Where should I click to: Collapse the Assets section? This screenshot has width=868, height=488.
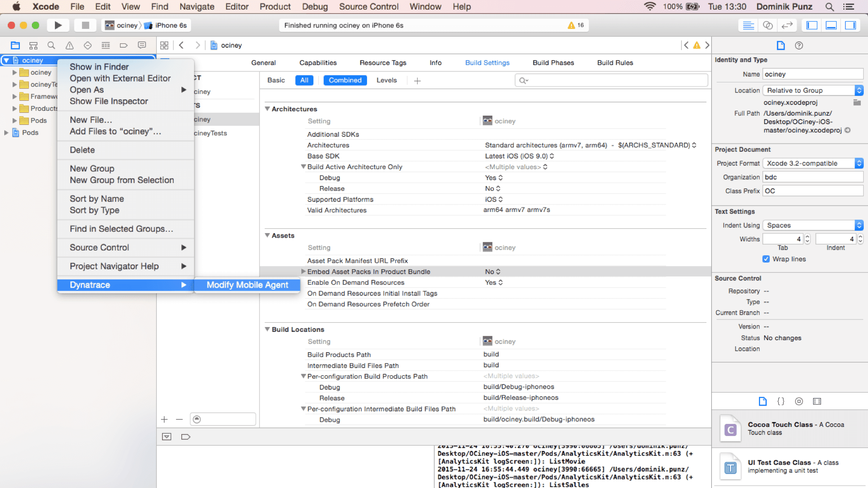267,236
